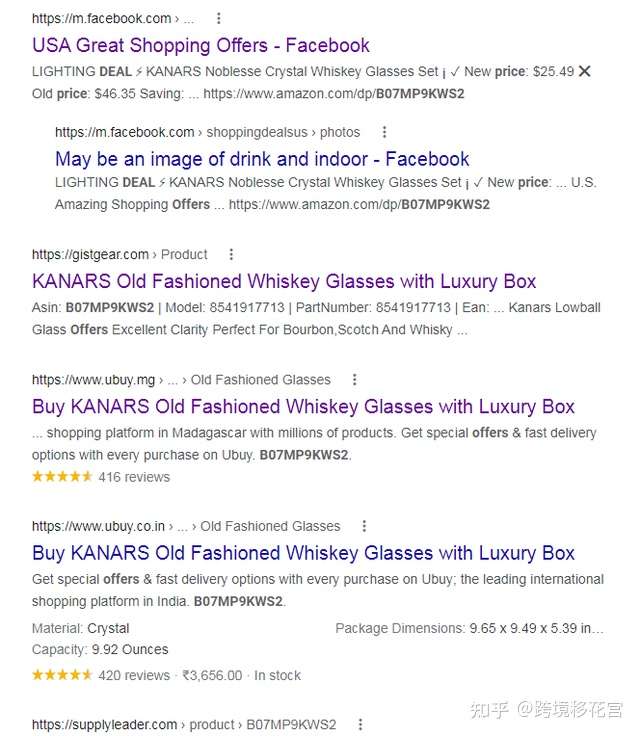Click the supplyleader.com product B07MP9KWS2 URL

coord(184,724)
